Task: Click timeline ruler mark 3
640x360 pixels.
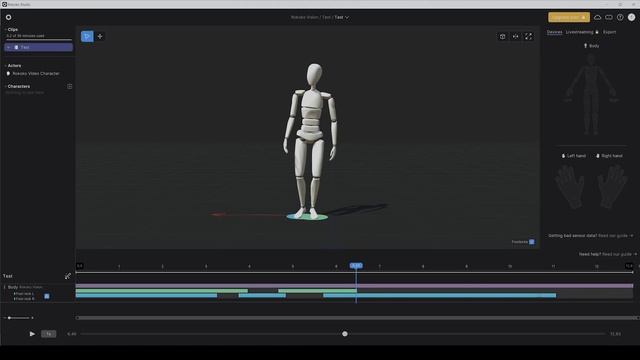Action: coord(206,267)
